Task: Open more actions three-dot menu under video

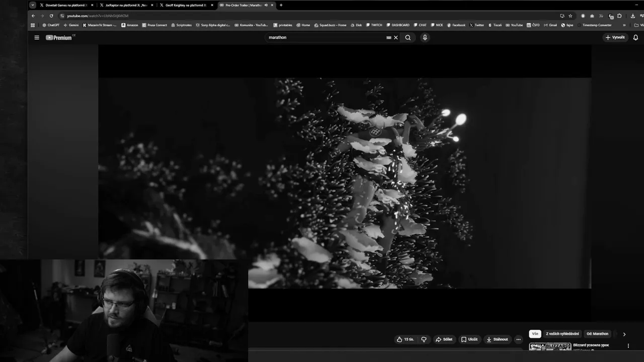Action: (519, 339)
